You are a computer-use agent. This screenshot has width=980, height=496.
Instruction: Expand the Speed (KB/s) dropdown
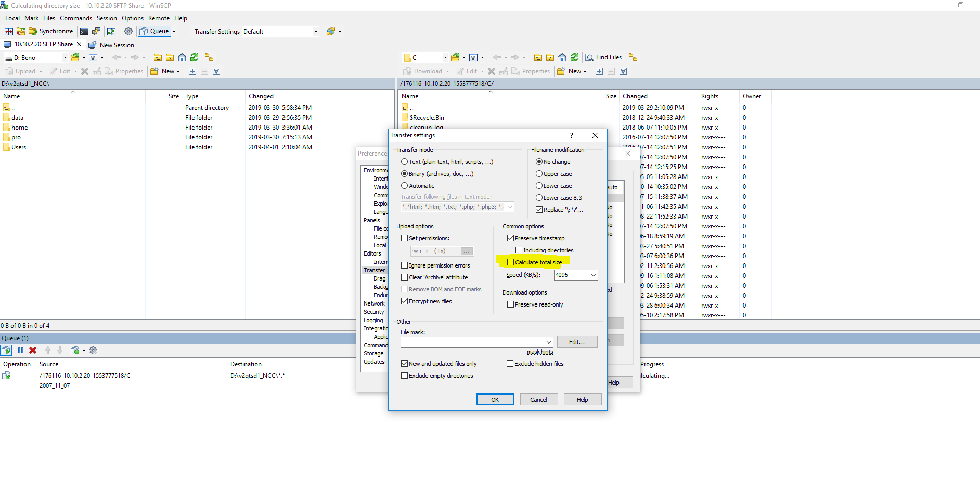click(593, 275)
